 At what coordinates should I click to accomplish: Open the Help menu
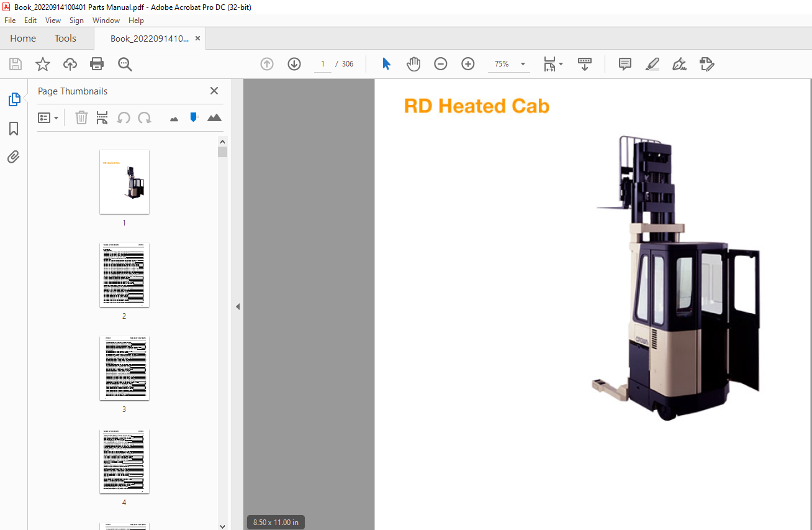(136, 21)
